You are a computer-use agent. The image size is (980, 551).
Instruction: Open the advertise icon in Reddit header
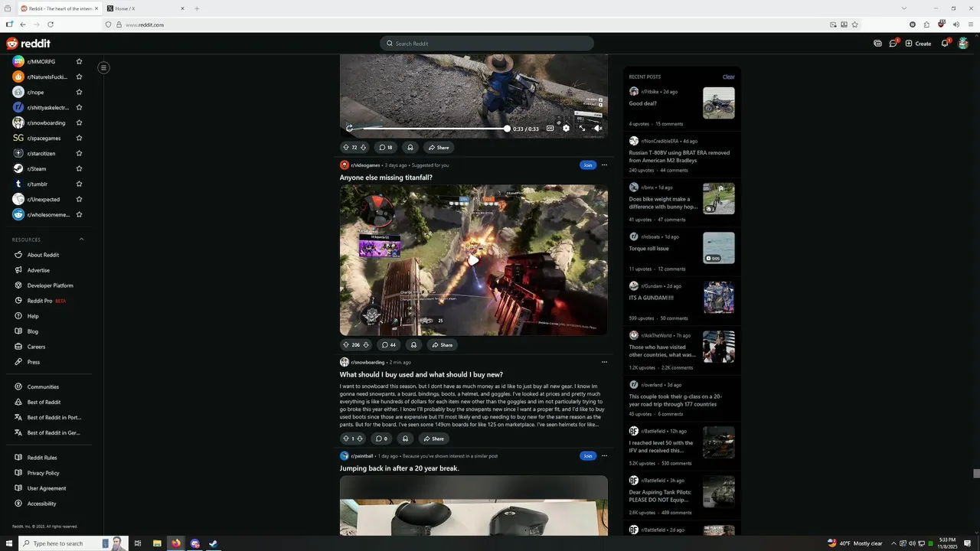[877, 44]
